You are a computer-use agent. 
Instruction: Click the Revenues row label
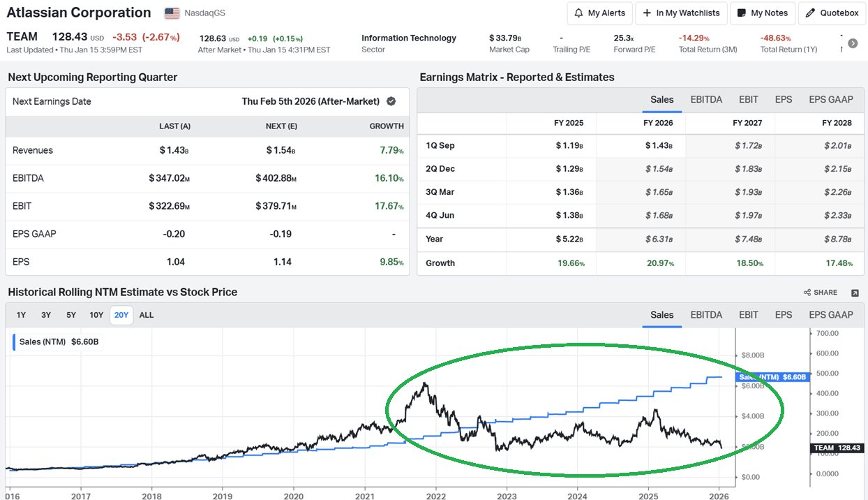pyautogui.click(x=33, y=150)
